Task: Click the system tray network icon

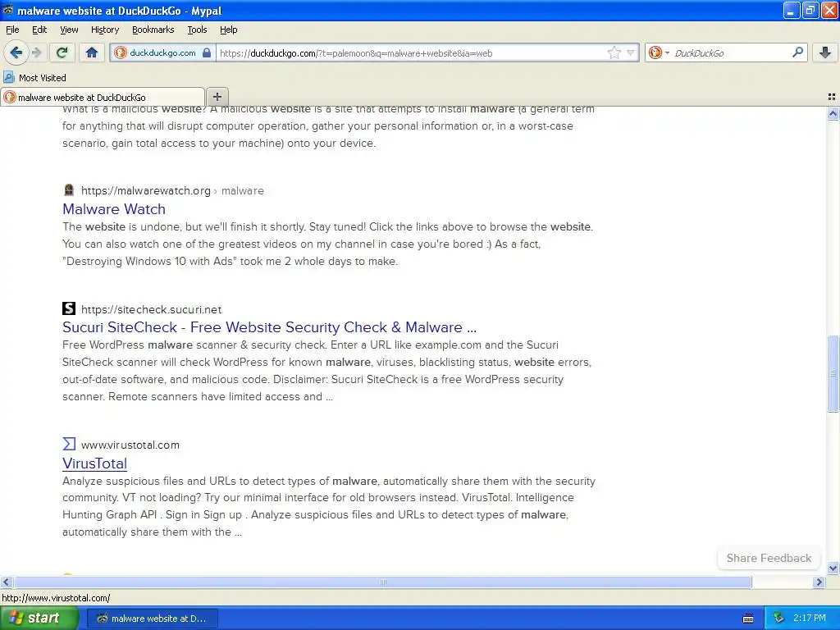Action: (778, 619)
